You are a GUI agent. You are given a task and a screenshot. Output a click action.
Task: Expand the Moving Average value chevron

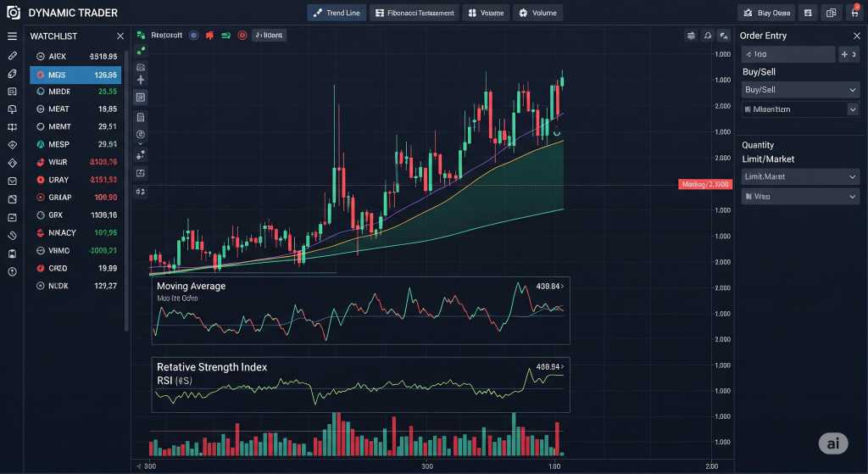pyautogui.click(x=563, y=287)
